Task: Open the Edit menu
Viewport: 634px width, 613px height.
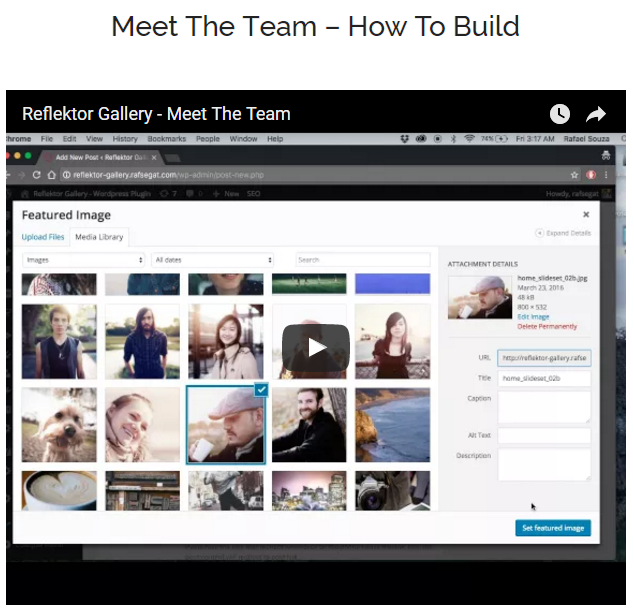Action: click(x=69, y=139)
